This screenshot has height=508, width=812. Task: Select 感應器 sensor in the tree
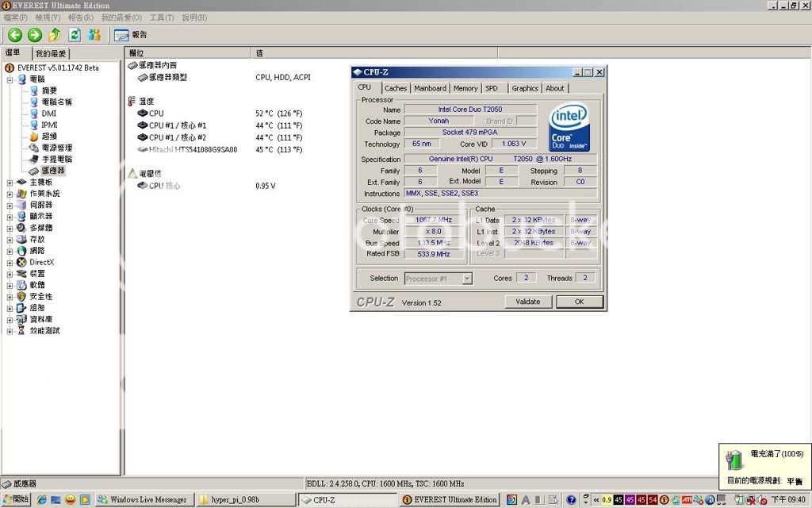tap(53, 171)
